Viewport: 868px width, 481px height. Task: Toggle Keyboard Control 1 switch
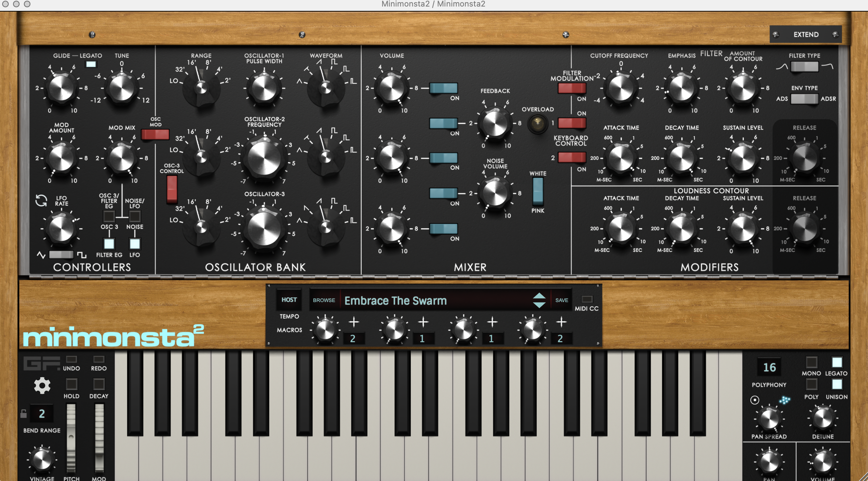572,123
